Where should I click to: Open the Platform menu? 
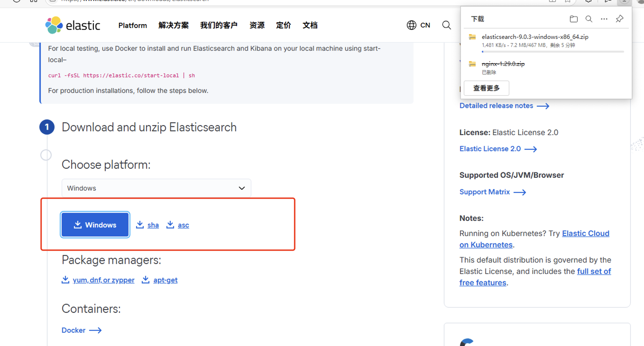click(x=133, y=25)
